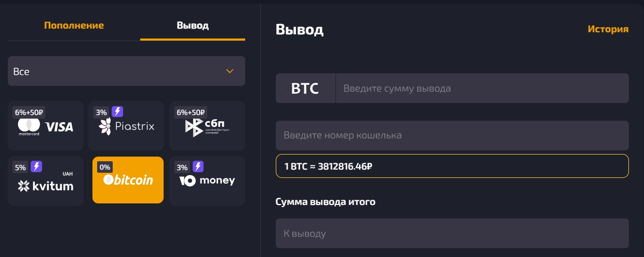Select Mastercard Visa payment method
644x257 pixels.
point(46,126)
